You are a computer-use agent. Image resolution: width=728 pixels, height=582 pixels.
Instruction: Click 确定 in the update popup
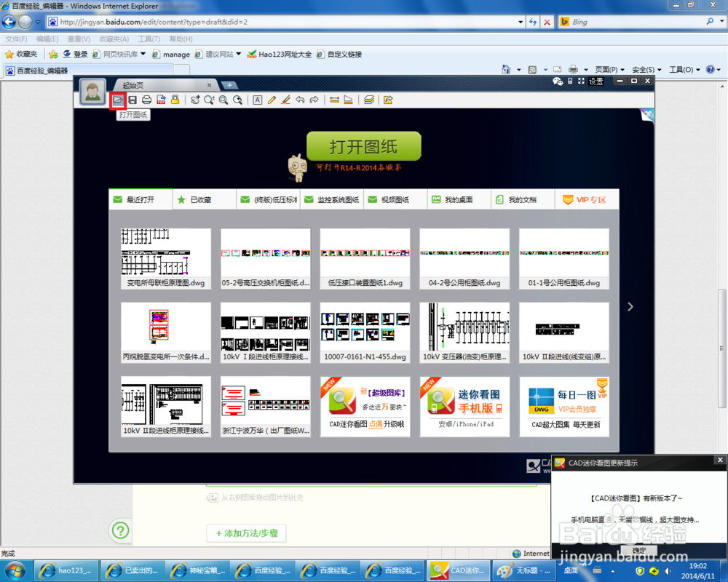coord(639,550)
